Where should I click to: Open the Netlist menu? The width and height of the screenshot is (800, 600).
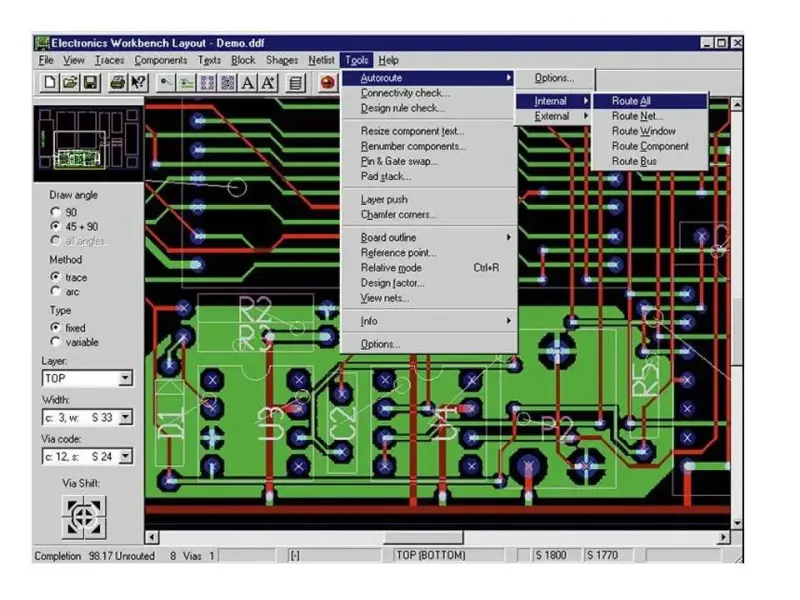click(x=321, y=60)
